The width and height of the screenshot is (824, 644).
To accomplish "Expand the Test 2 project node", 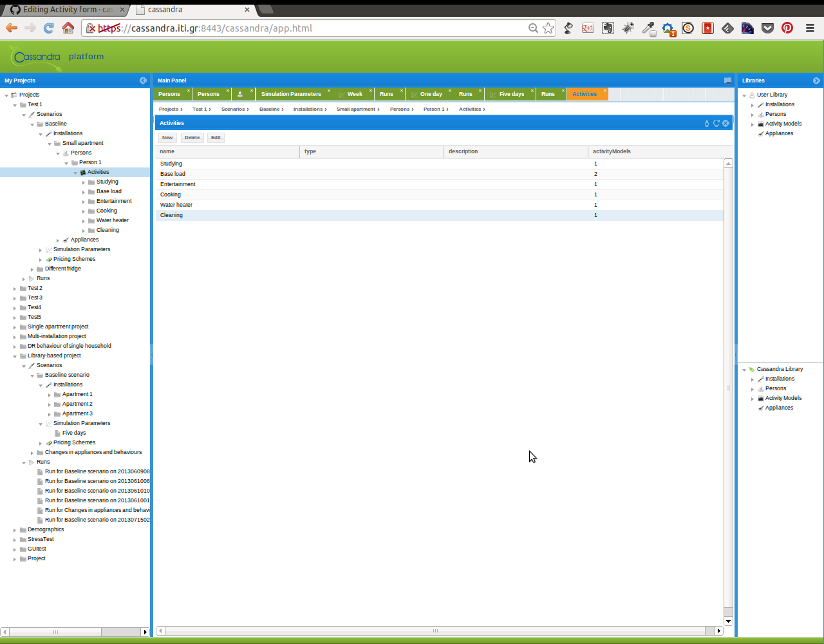I will point(15,289).
